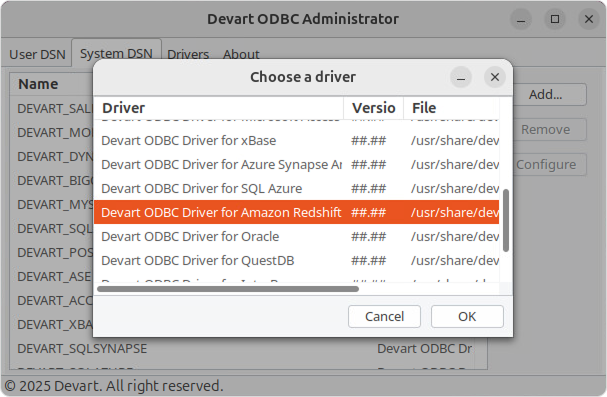The width and height of the screenshot is (607, 397).
Task: Sort by the File column header
Action: coord(451,108)
